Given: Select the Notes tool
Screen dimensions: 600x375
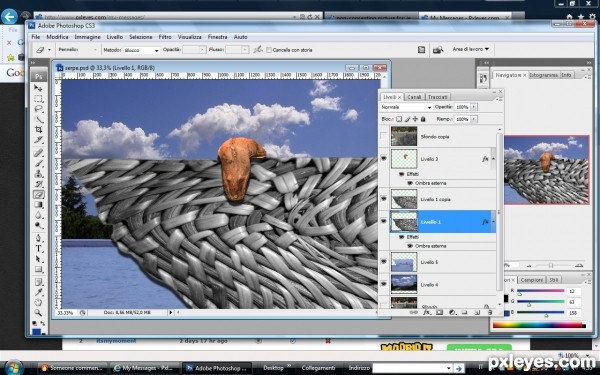Looking at the screenshot, I should pyautogui.click(x=38, y=282).
